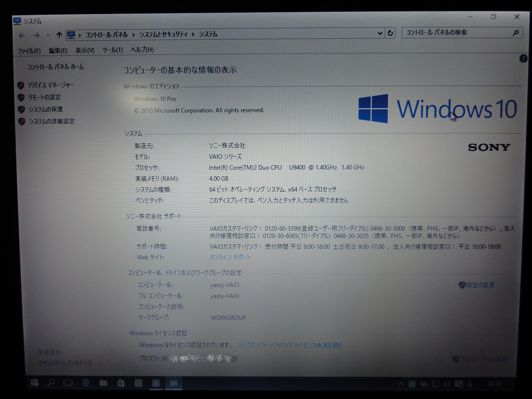The height and width of the screenshot is (399, 532).
Task: Minimize the システム window
Action: pyautogui.click(x=470, y=17)
